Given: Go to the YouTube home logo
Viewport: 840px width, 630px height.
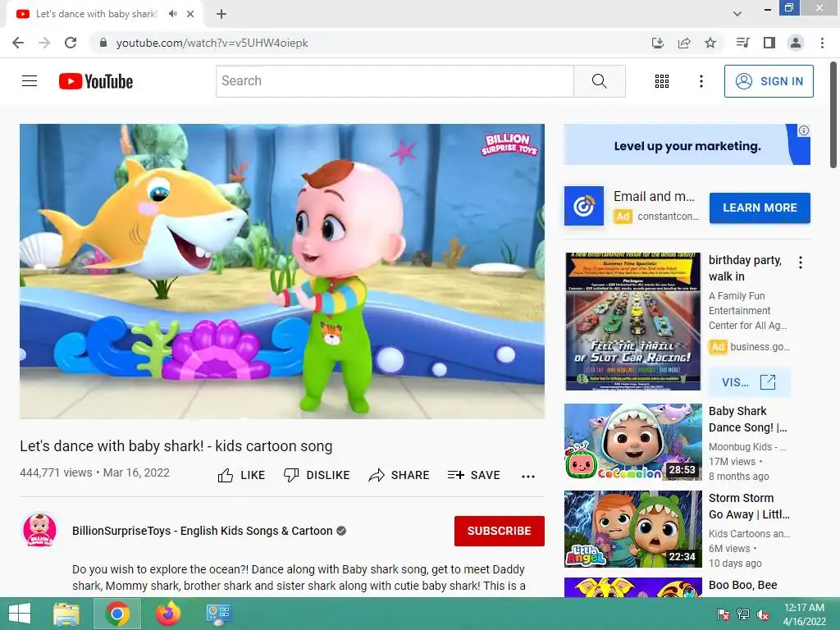Looking at the screenshot, I should click(x=96, y=81).
